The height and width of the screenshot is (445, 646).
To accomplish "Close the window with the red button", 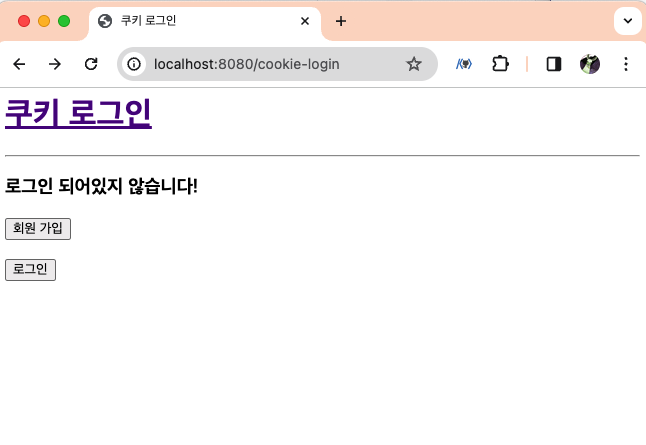I will [x=24, y=21].
